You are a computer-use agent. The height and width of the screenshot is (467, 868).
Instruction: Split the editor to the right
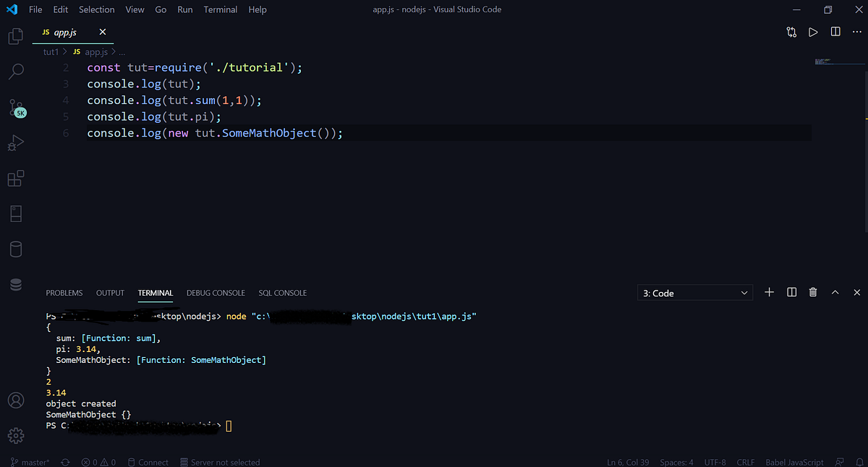pos(835,32)
